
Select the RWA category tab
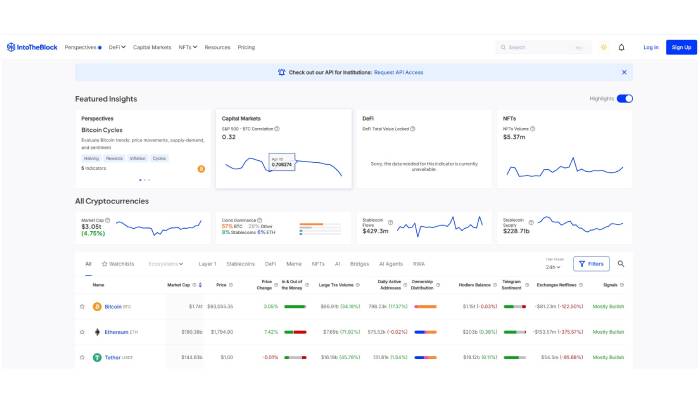(x=419, y=264)
